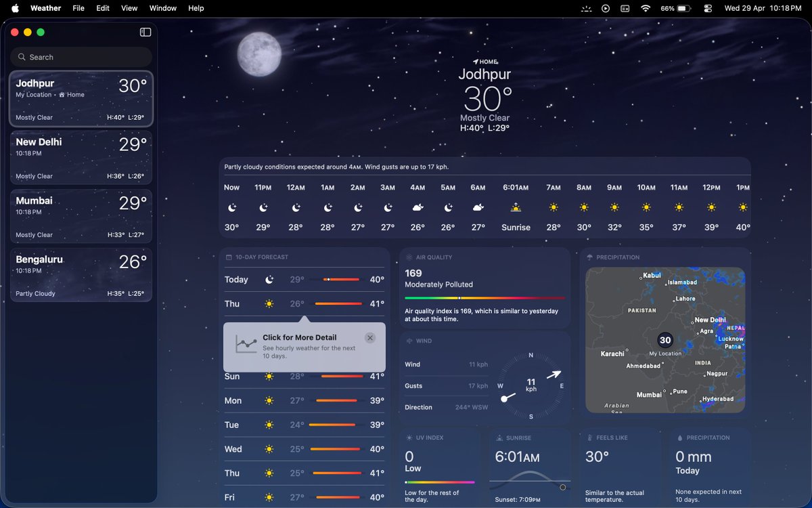The image size is (812, 508).
Task: Click the 0 mm Today precipitation value
Action: [694, 463]
